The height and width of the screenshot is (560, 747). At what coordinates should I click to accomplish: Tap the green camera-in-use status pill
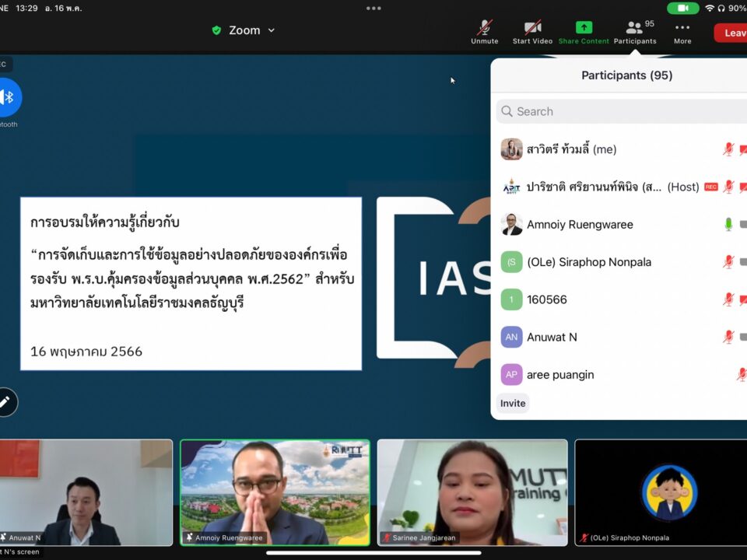pos(683,8)
